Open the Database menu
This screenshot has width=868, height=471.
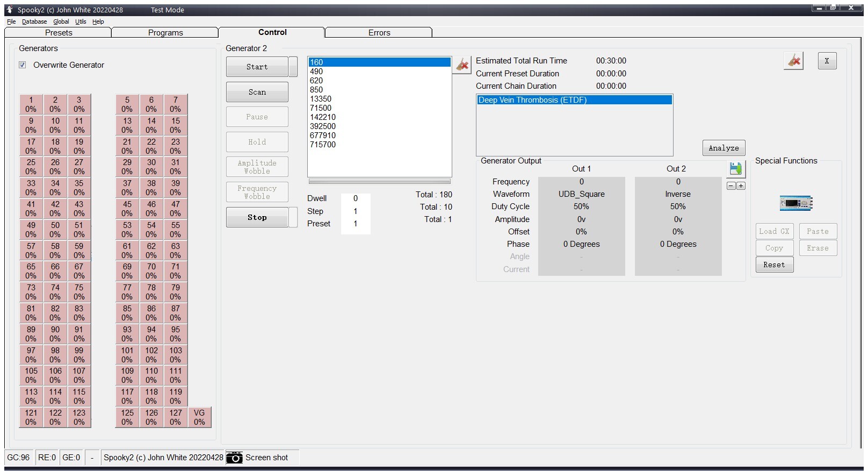(34, 22)
